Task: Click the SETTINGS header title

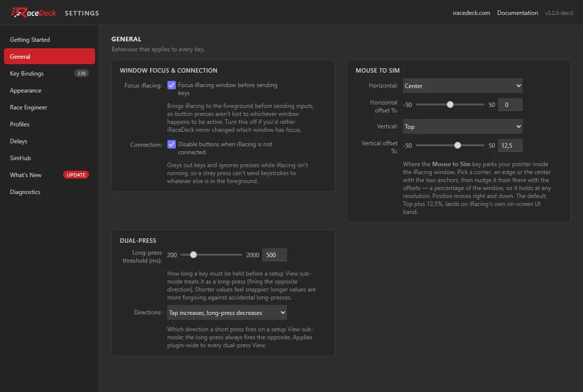Action: point(82,13)
